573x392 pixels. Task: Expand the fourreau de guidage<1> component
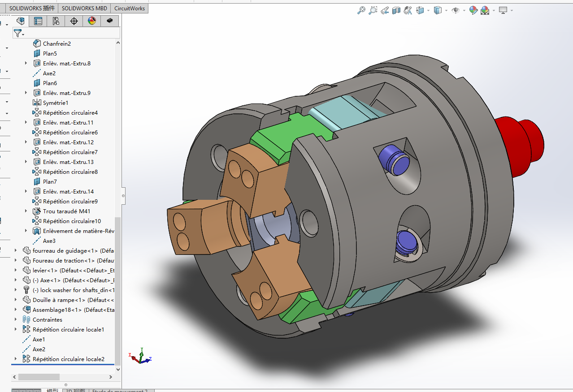tap(16, 250)
